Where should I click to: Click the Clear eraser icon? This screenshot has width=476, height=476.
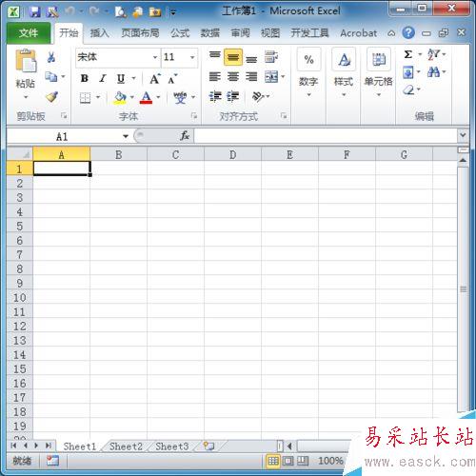pos(408,90)
